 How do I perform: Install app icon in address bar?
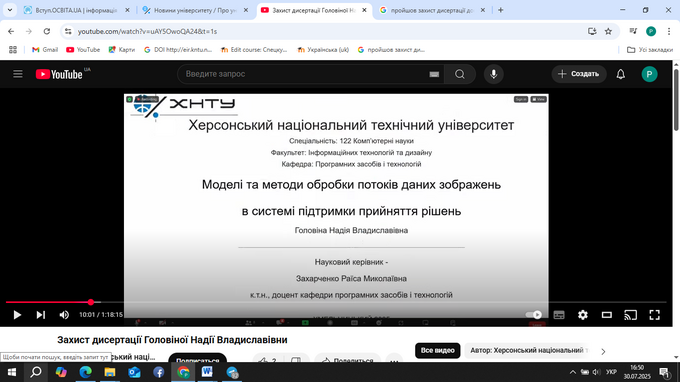(592, 31)
